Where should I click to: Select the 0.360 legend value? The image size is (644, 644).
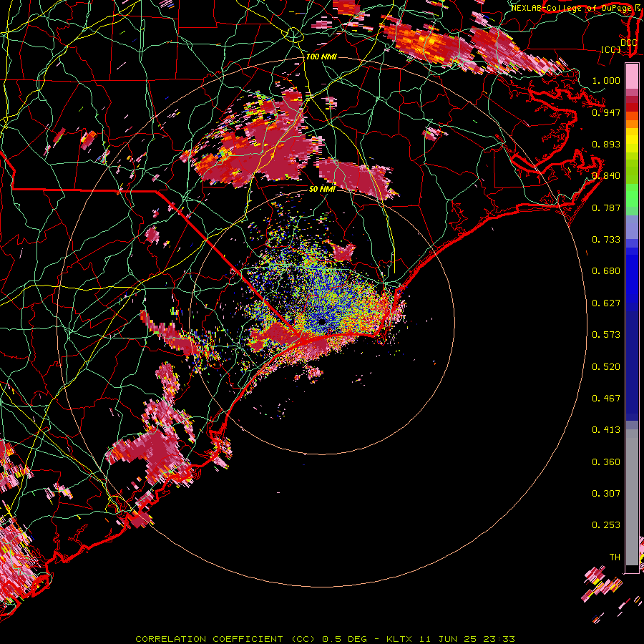click(x=606, y=462)
